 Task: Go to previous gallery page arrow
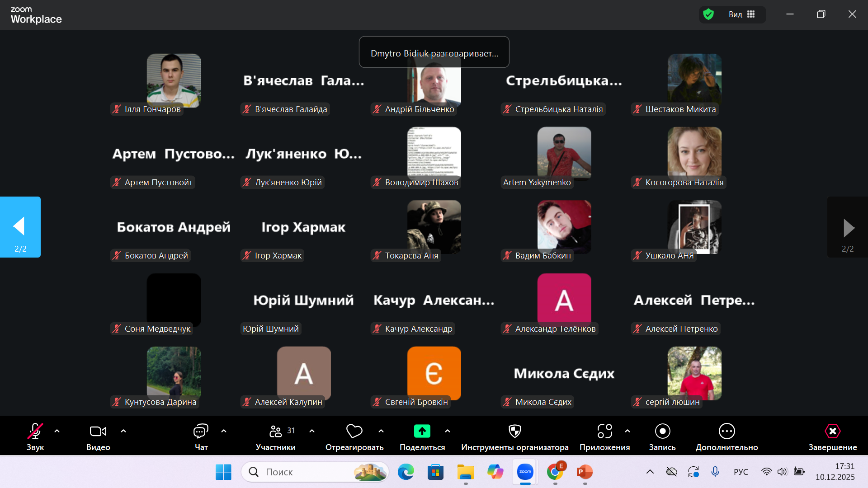20,227
